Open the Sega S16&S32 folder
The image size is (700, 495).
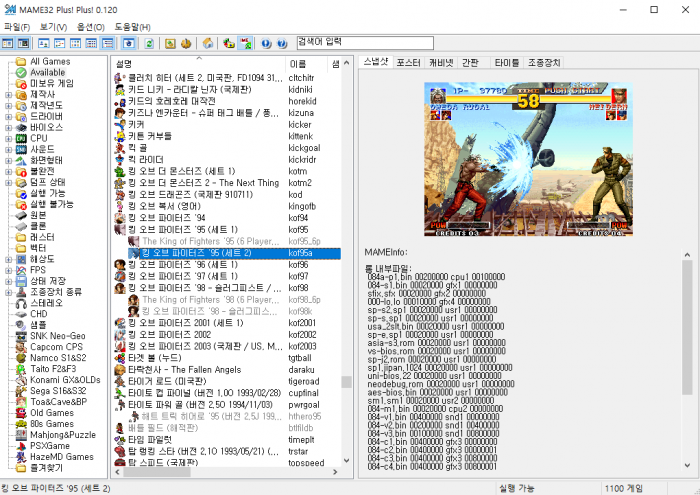(x=58, y=391)
